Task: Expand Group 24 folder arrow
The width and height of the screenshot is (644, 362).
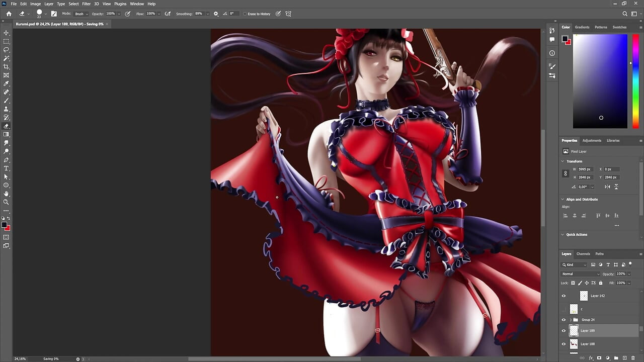Action: point(570,320)
